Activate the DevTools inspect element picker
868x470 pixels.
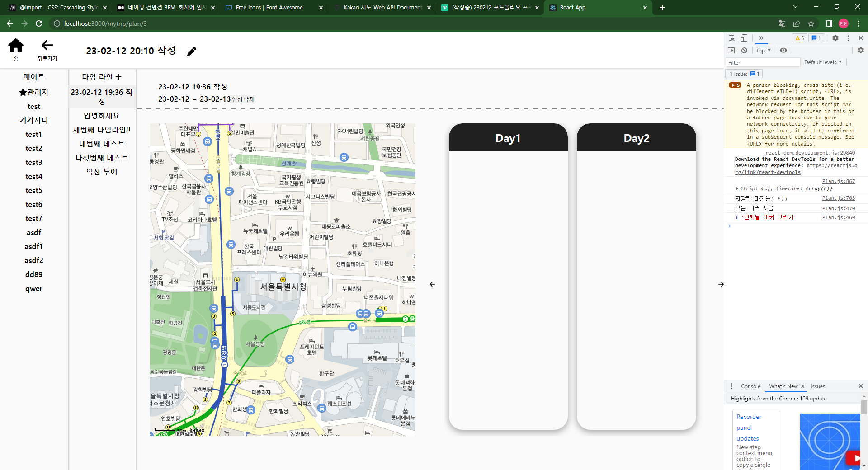[x=731, y=38]
